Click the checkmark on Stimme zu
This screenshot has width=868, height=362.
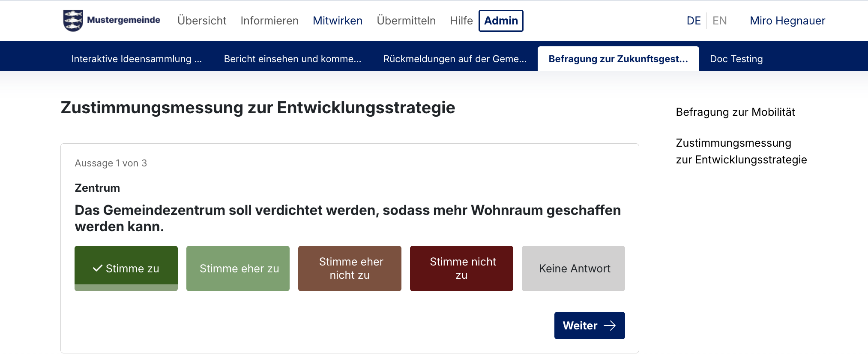pyautogui.click(x=98, y=268)
